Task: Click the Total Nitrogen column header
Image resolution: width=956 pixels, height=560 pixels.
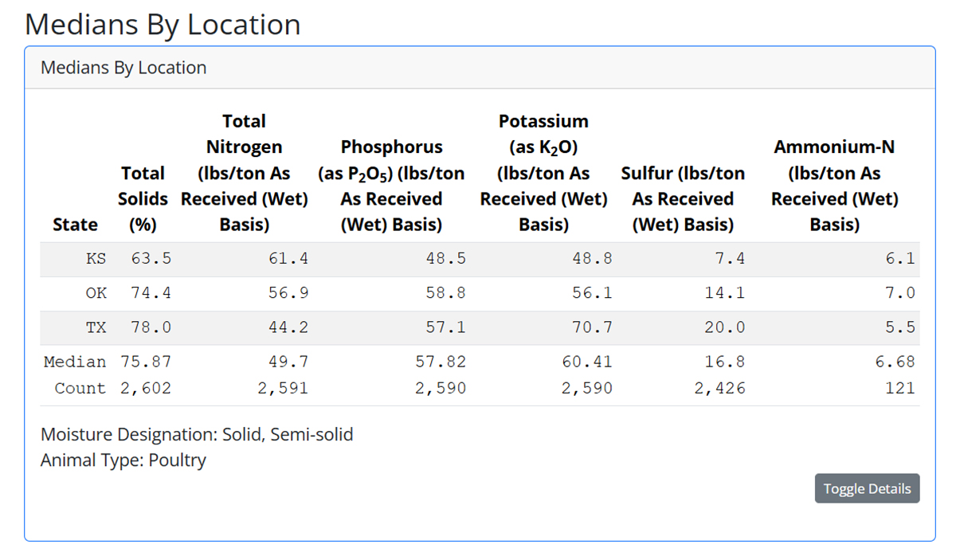Action: tap(244, 173)
